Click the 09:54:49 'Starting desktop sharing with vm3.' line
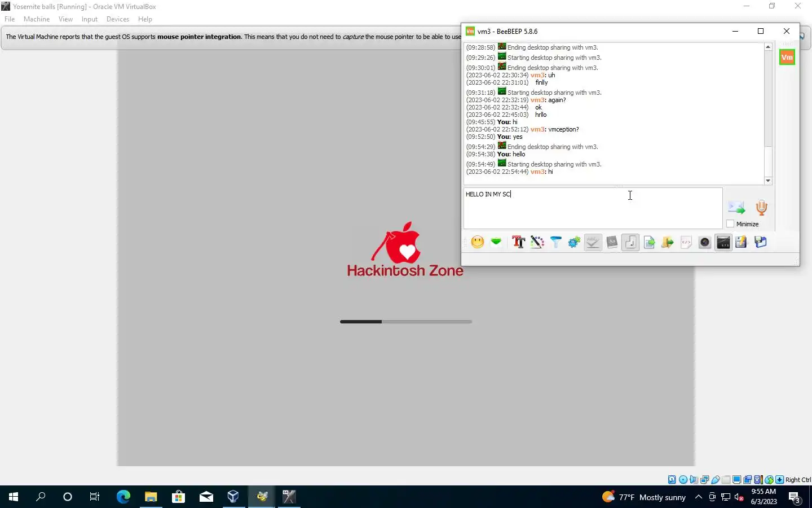The width and height of the screenshot is (812, 508). [533, 164]
